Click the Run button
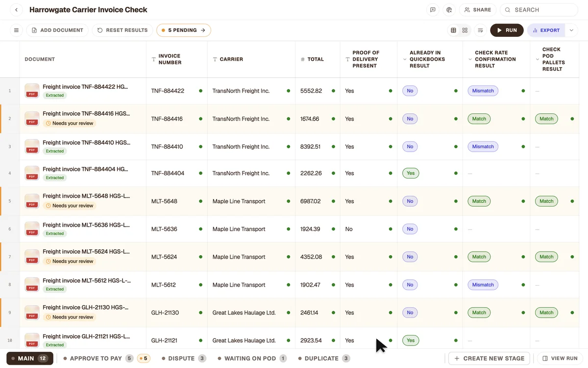Screen dimensions: 588x368 [507, 30]
